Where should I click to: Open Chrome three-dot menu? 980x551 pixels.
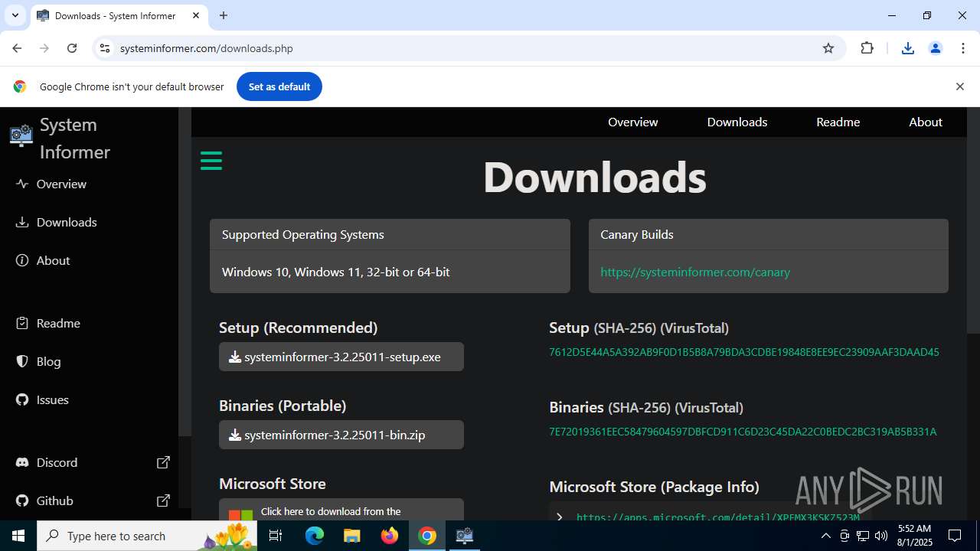click(x=963, y=48)
